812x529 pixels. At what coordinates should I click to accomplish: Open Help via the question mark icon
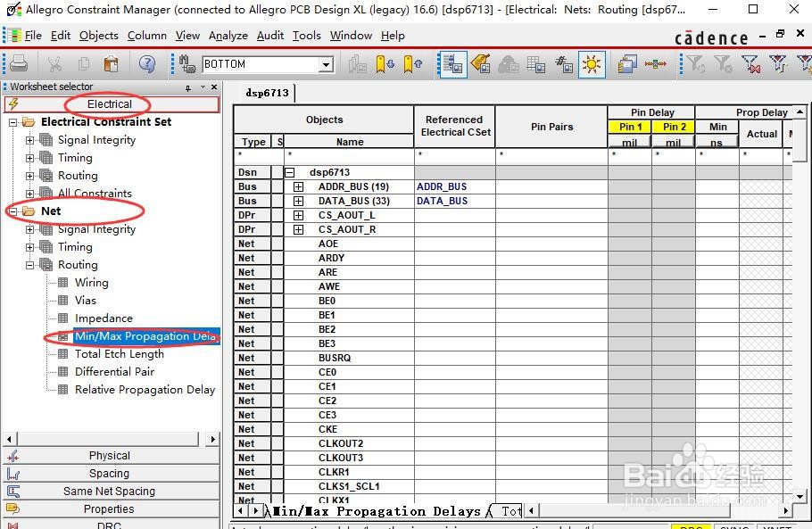(147, 63)
